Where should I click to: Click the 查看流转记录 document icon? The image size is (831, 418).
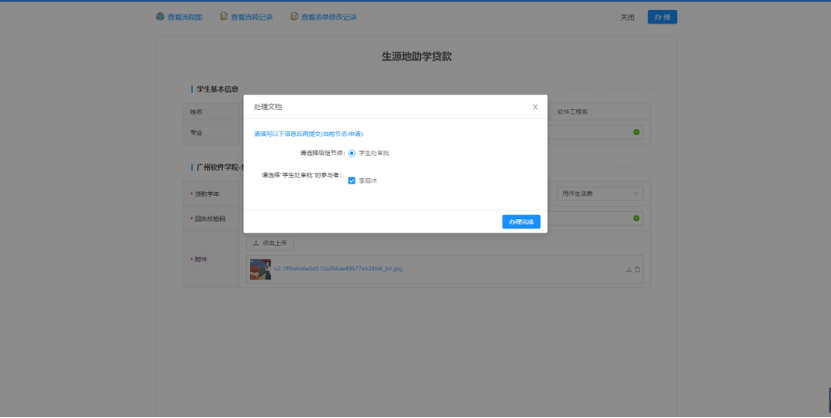coord(224,17)
